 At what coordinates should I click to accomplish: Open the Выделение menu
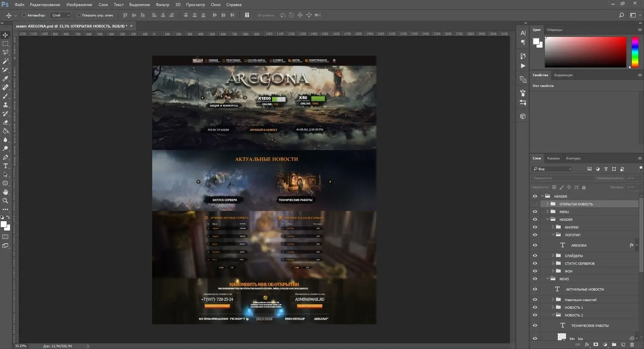click(139, 5)
